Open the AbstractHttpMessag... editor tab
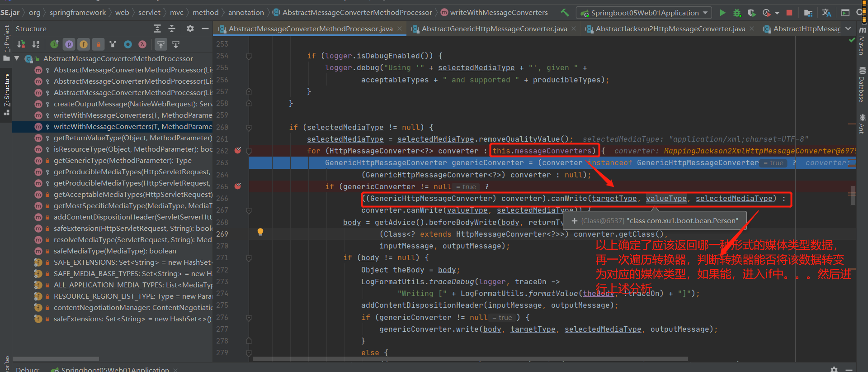 [802, 29]
